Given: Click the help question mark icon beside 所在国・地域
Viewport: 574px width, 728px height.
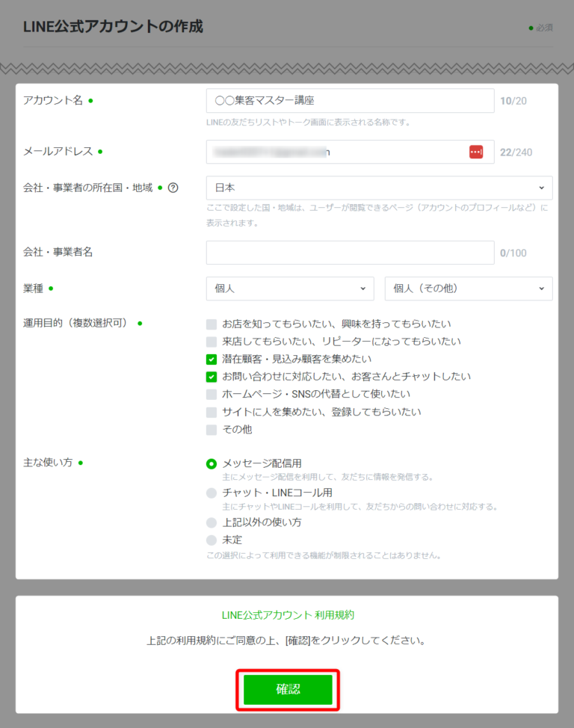Looking at the screenshot, I should click(173, 188).
